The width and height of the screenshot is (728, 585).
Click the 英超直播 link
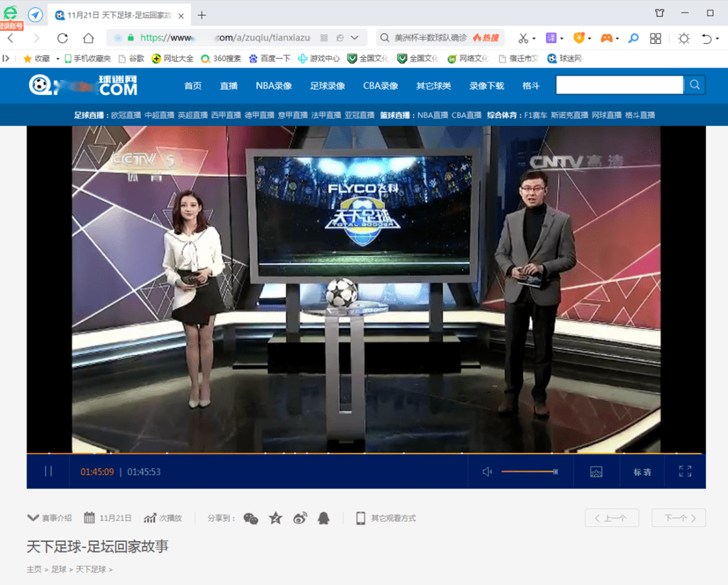pyautogui.click(x=193, y=115)
